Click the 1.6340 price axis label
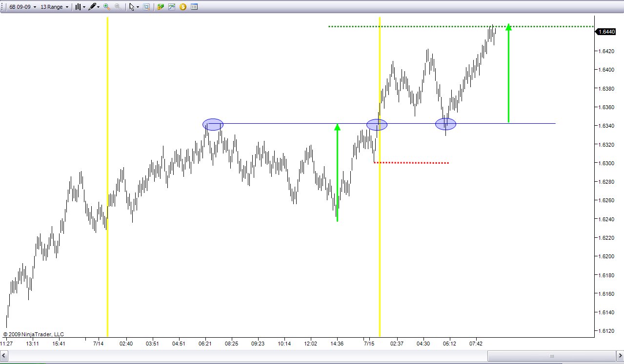 tap(605, 126)
